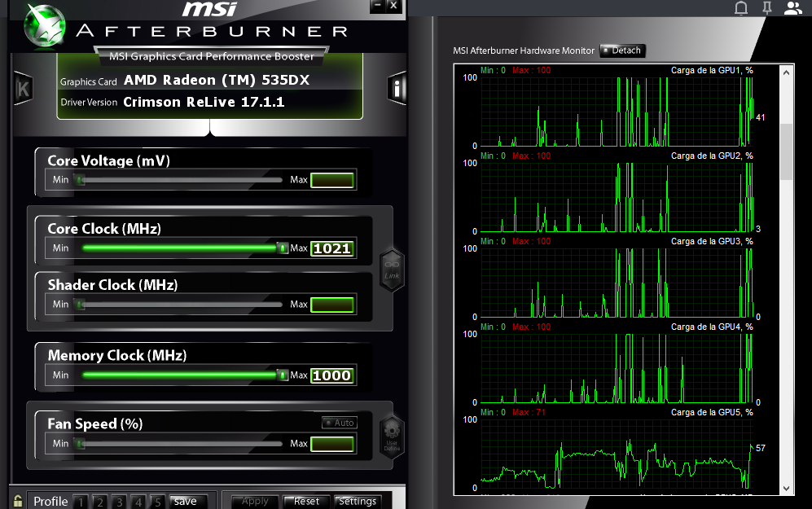812x509 pixels.
Task: Click the Apply button
Action: pyautogui.click(x=255, y=501)
